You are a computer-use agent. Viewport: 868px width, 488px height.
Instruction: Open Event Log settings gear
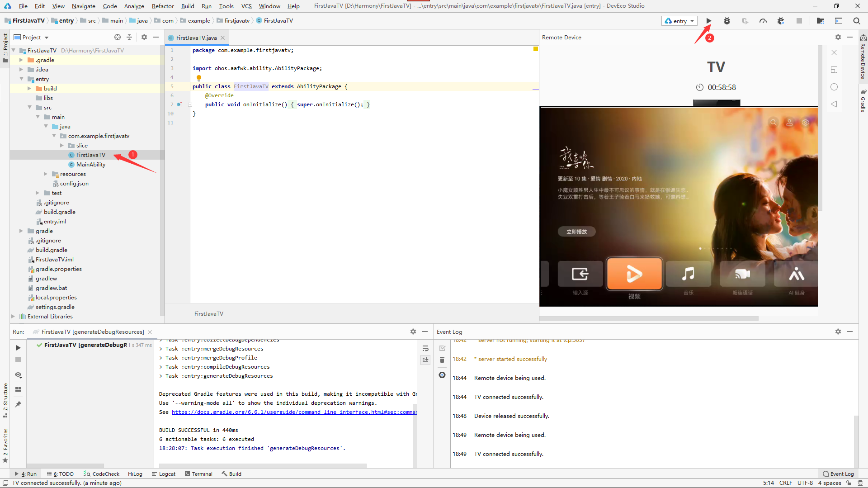click(838, 332)
